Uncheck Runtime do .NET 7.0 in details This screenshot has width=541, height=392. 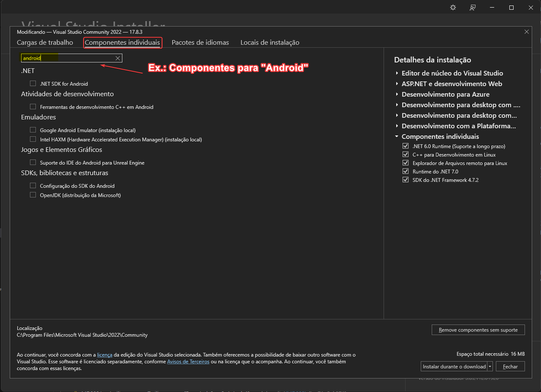(x=406, y=171)
